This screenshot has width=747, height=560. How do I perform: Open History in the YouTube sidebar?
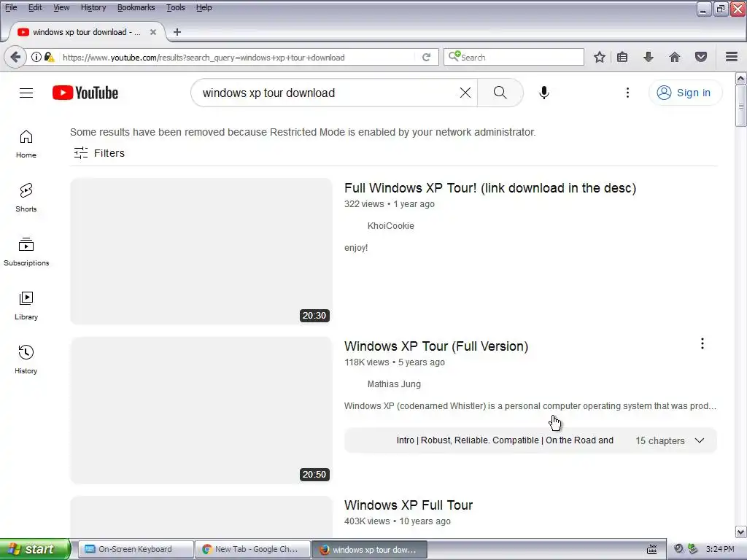(26, 359)
